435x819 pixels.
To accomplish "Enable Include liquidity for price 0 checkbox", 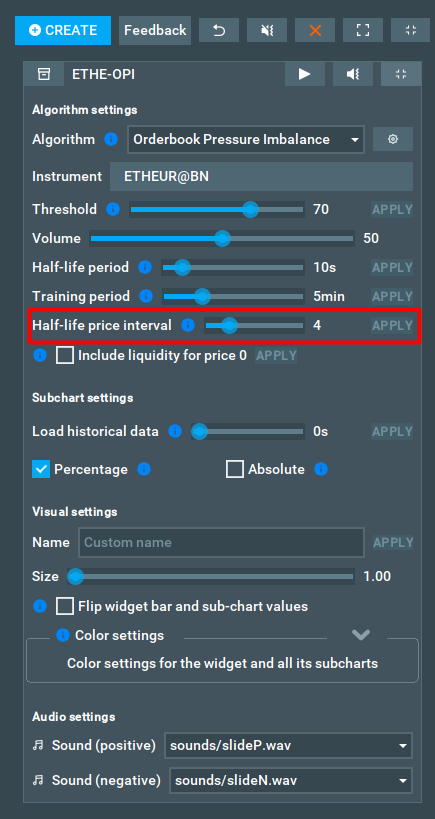I will [65, 356].
